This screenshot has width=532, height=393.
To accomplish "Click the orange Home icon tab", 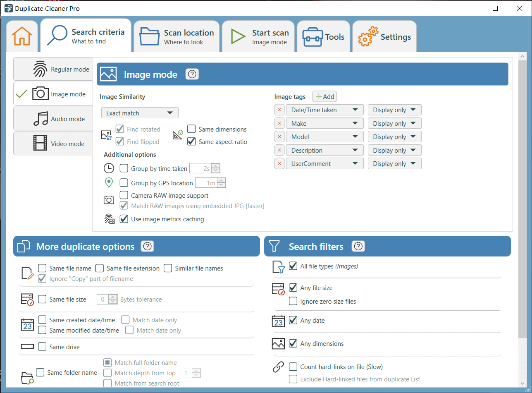I will 22,36.
